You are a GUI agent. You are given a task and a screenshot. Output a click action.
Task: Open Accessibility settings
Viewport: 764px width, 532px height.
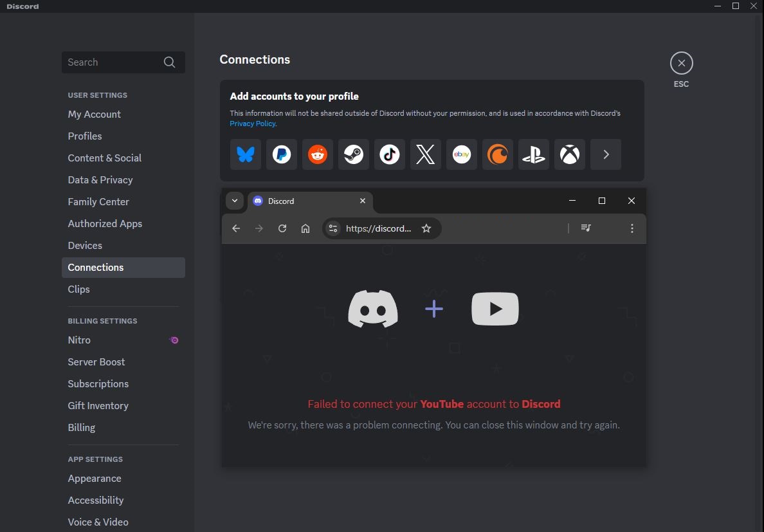123,500
